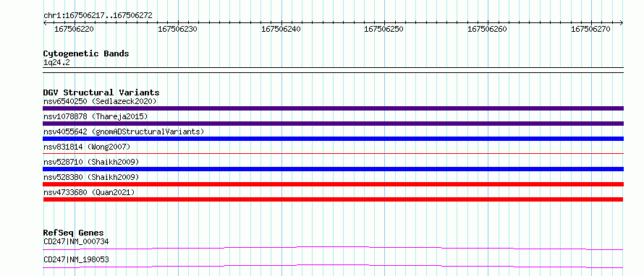Click the nsv4733680 (Quan2021) label
This screenshot has width=644, height=276.
(89, 192)
